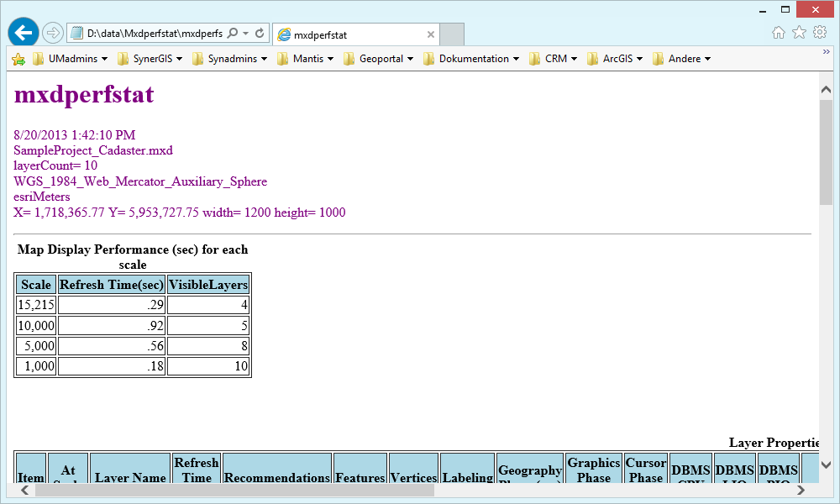The width and height of the screenshot is (840, 504).
Task: Click the Home icon
Action: 780,32
